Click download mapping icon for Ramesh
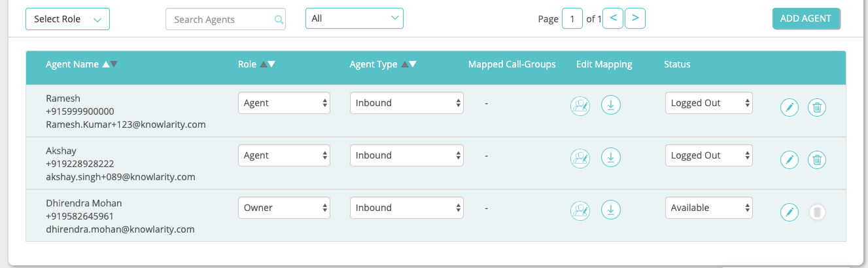This screenshot has height=268, width=868. (x=610, y=105)
